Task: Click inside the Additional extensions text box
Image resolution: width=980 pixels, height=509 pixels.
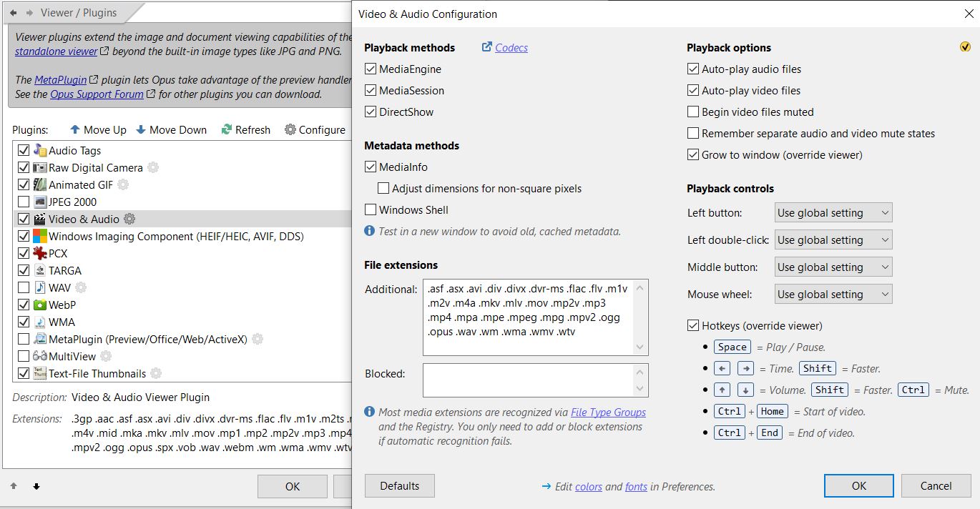Action: pyautogui.click(x=535, y=317)
